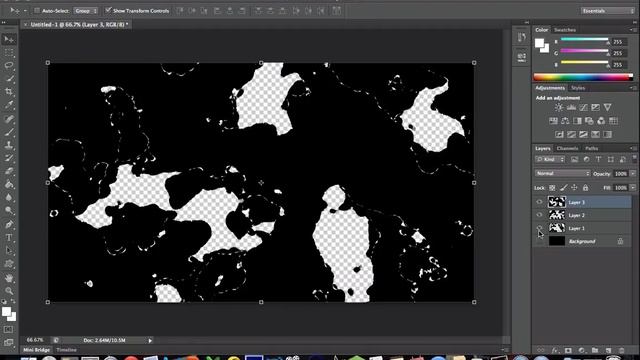The height and width of the screenshot is (360, 640).
Task: Select the Brush tool
Action: point(9,132)
